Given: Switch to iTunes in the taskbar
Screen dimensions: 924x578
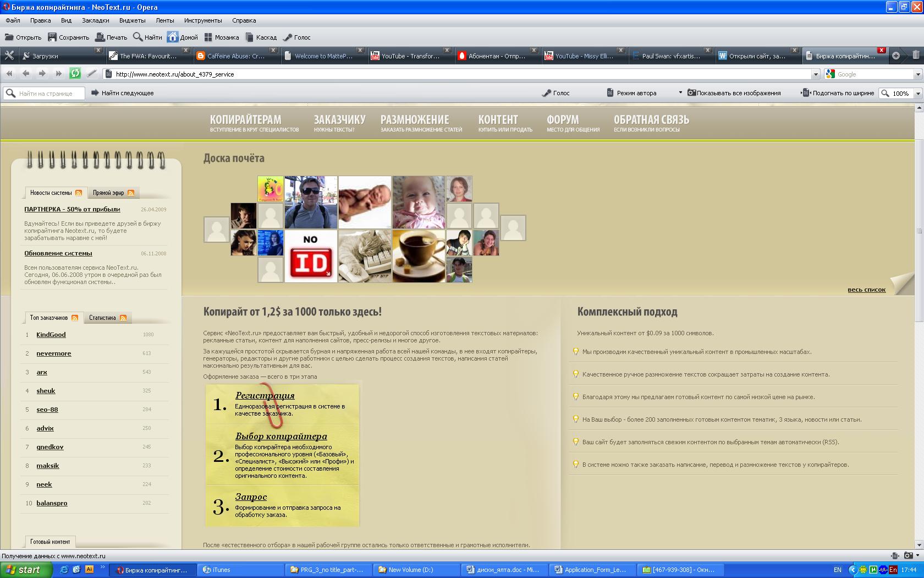Looking at the screenshot, I should coord(241,570).
